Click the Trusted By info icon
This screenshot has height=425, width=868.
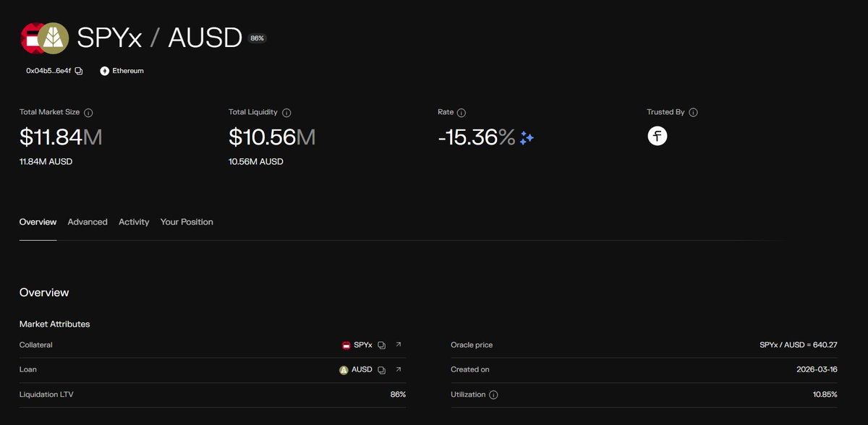point(693,113)
